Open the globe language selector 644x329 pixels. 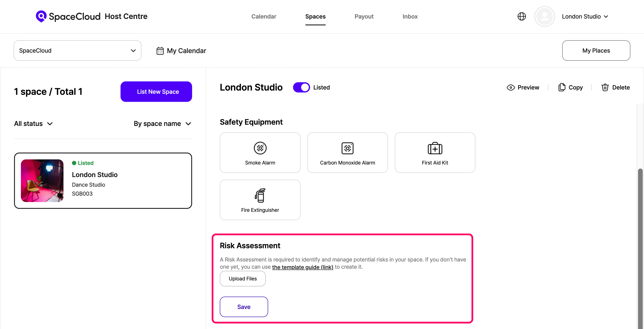tap(521, 16)
